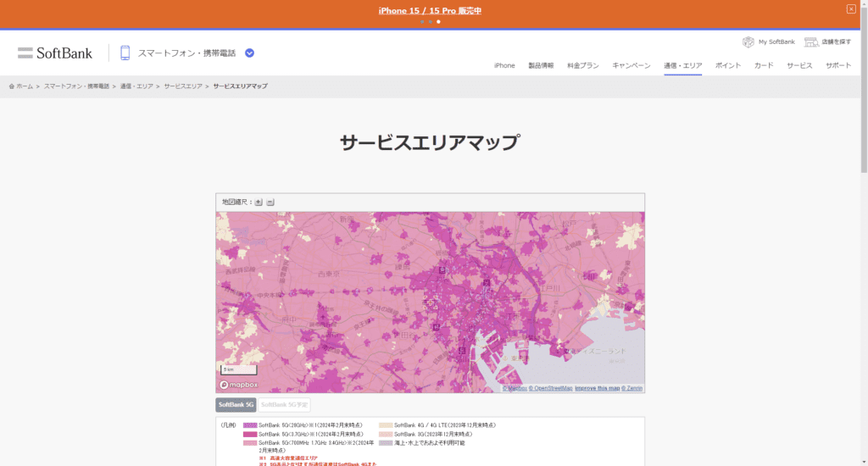This screenshot has height=466, width=868.
Task: Click the page vertical scrollbar thumb
Action: [864, 89]
